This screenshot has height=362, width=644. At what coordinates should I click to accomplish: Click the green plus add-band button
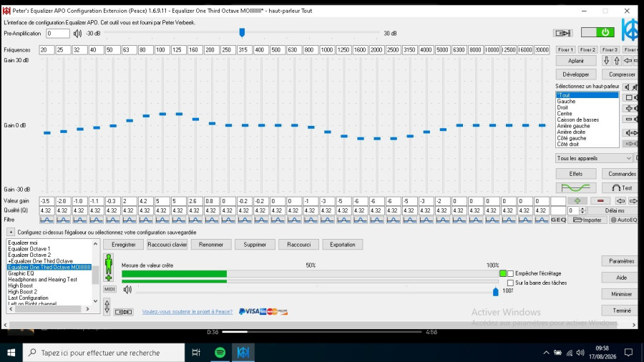pos(577,201)
